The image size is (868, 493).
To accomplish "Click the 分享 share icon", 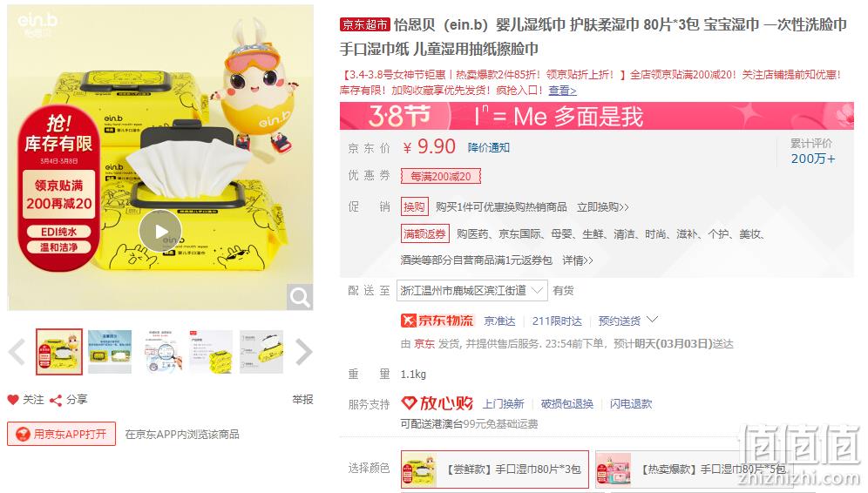I will (x=56, y=400).
